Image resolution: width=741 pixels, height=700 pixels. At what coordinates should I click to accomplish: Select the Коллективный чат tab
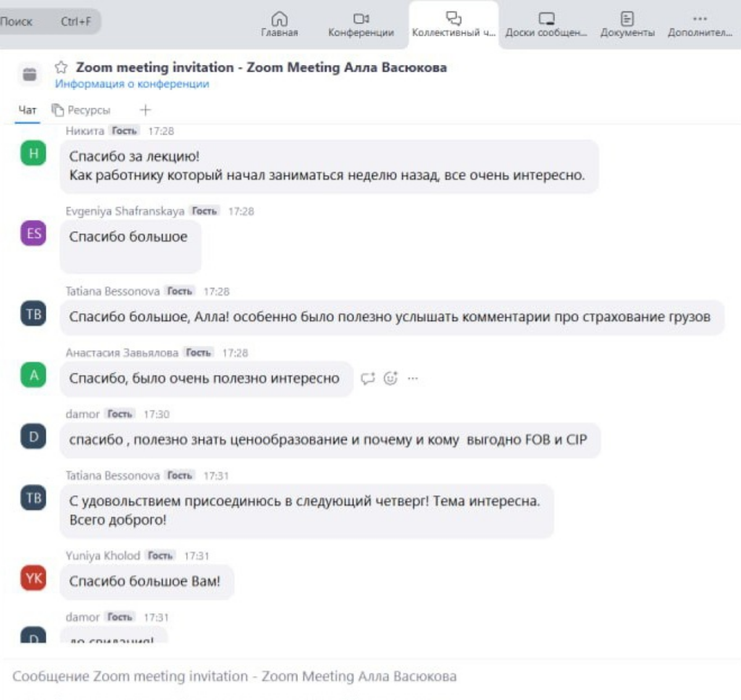(x=453, y=25)
